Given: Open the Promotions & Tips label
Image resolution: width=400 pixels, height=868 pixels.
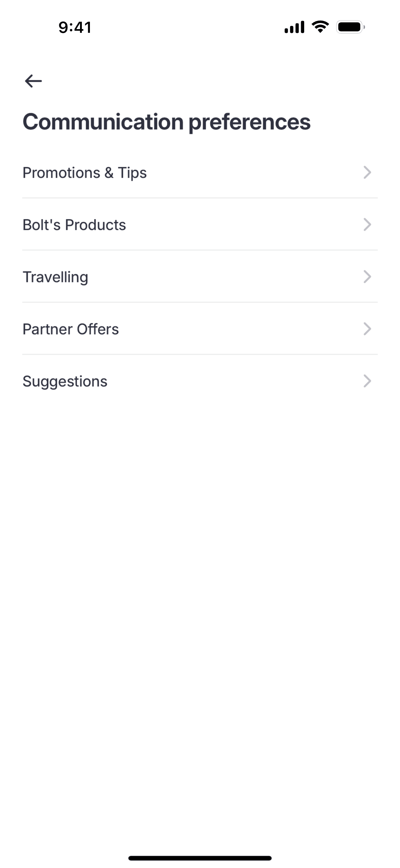Looking at the screenshot, I should click(x=85, y=173).
